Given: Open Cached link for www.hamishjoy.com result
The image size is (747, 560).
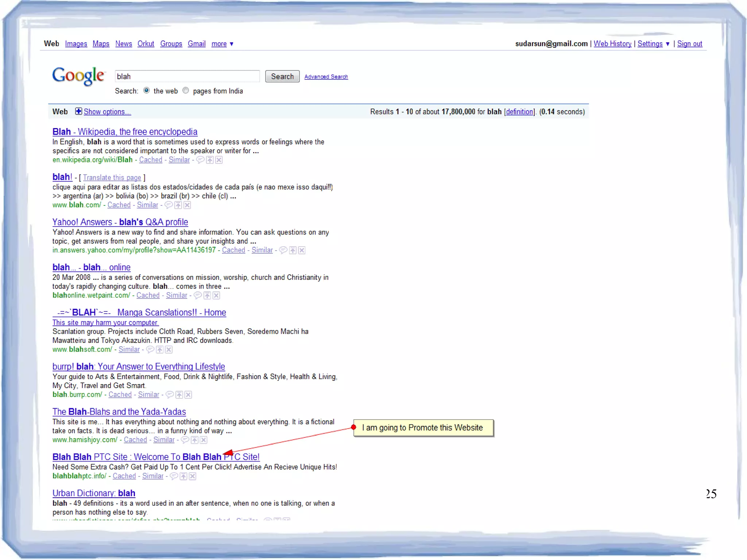Looking at the screenshot, I should coord(135,440).
